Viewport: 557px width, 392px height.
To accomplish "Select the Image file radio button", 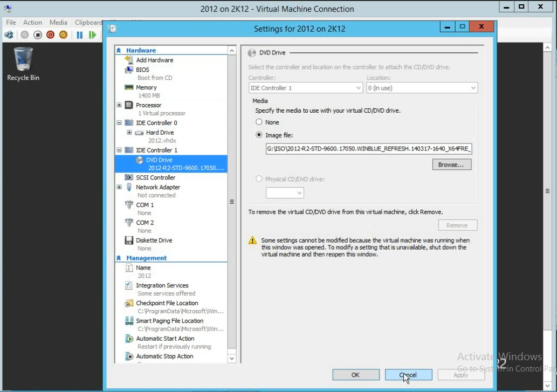I will tap(259, 135).
